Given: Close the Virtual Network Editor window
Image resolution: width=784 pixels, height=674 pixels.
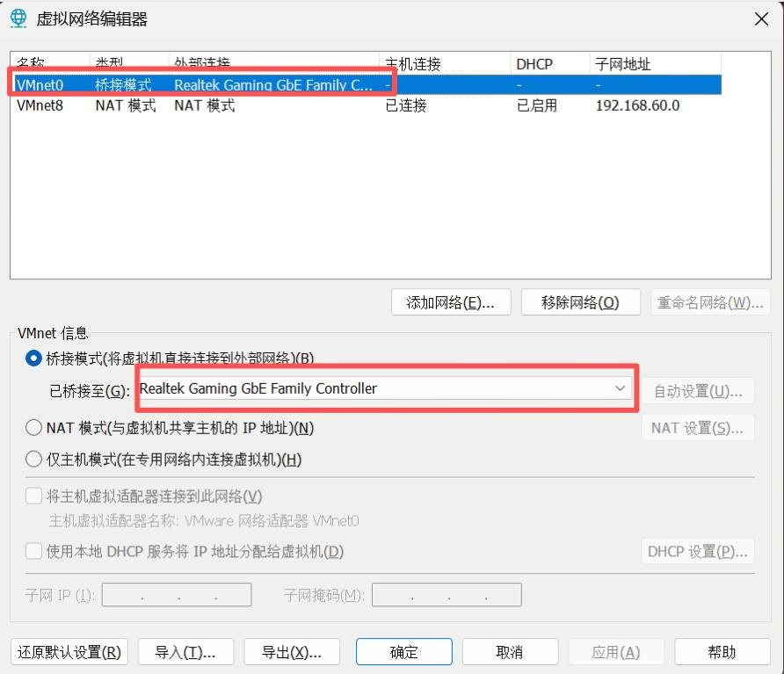Looking at the screenshot, I should [761, 19].
